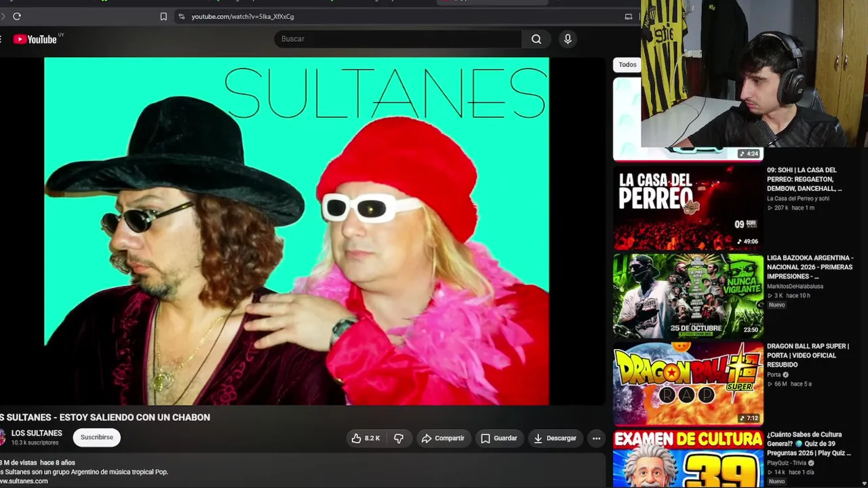Visit the MarkitosDeHalabalusa channel
This screenshot has height=488, width=868.
tap(795, 287)
